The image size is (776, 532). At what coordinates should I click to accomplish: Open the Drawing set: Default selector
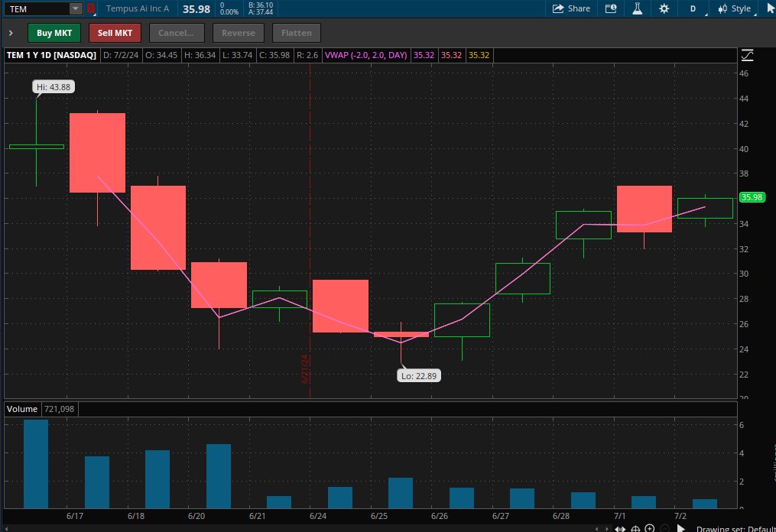(736, 528)
